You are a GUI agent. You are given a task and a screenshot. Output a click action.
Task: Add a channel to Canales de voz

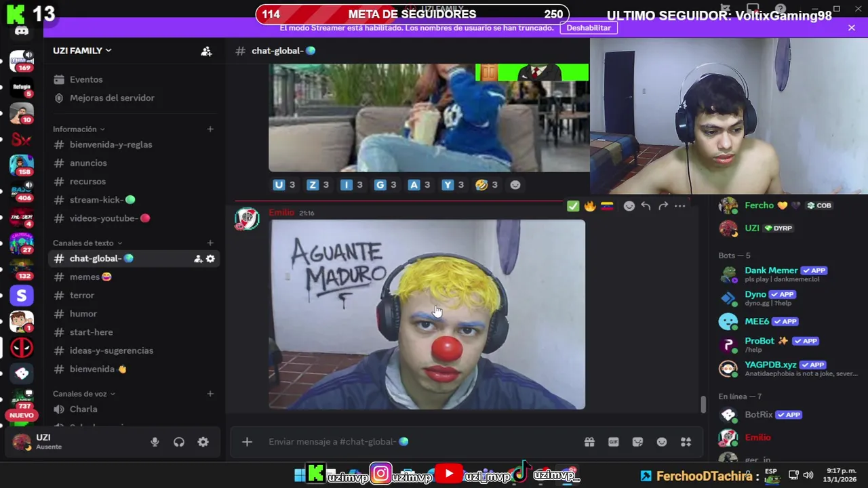210,393
